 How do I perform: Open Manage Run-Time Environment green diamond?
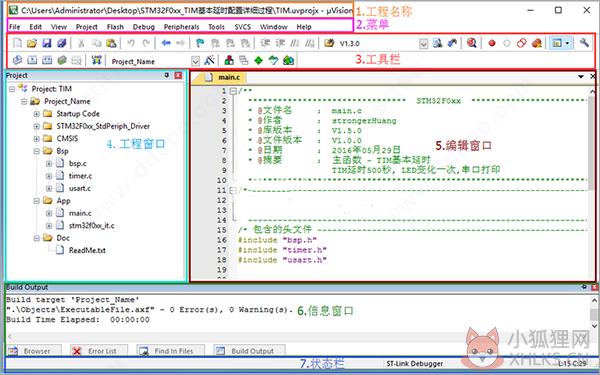tap(259, 60)
